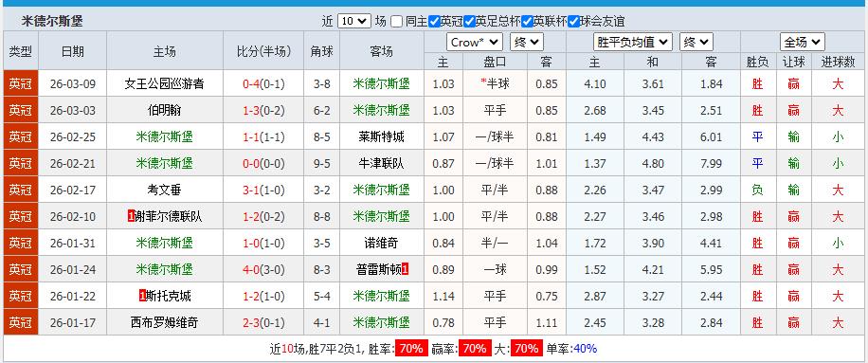Click the corner count 9-5

pos(321,164)
